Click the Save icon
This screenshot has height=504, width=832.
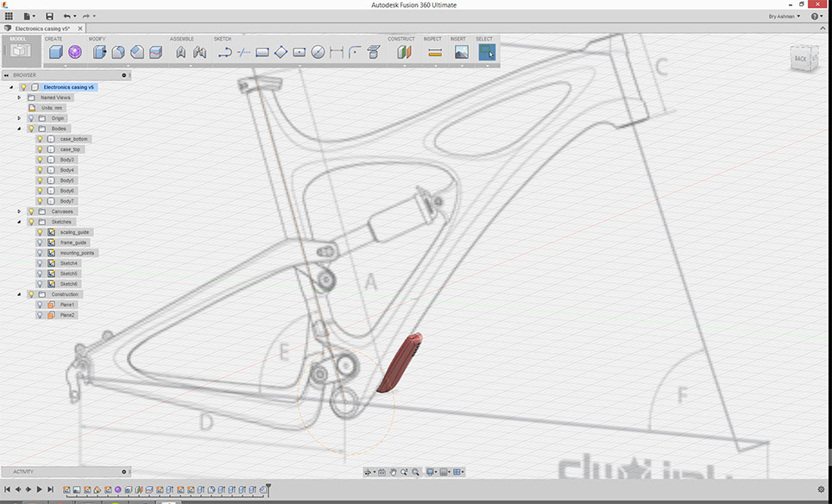pos(49,16)
